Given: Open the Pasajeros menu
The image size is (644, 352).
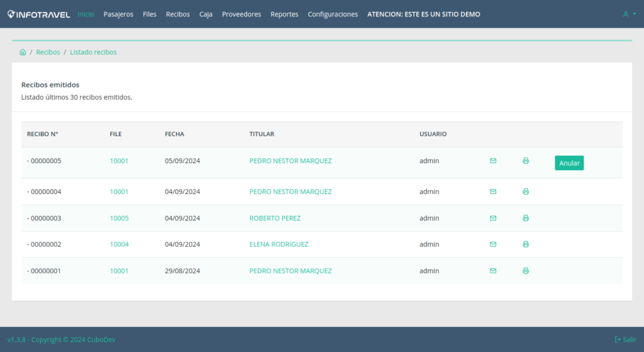Looking at the screenshot, I should click(x=118, y=14).
